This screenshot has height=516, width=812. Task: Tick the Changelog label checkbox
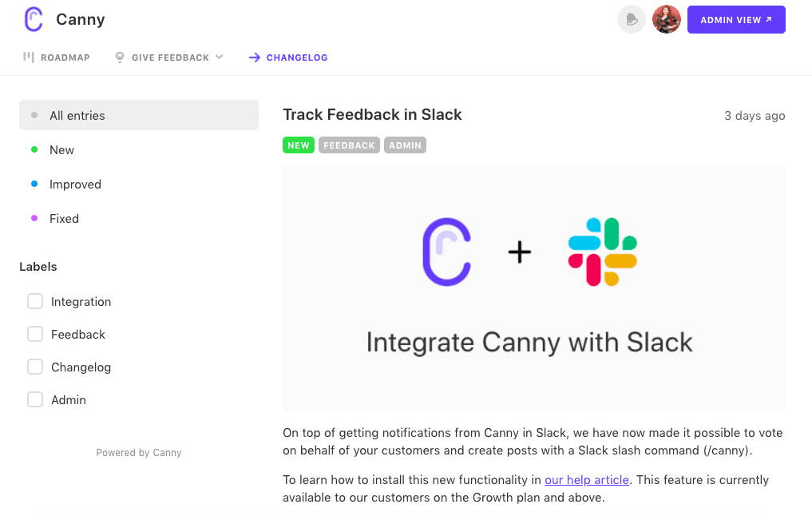pyautogui.click(x=35, y=367)
